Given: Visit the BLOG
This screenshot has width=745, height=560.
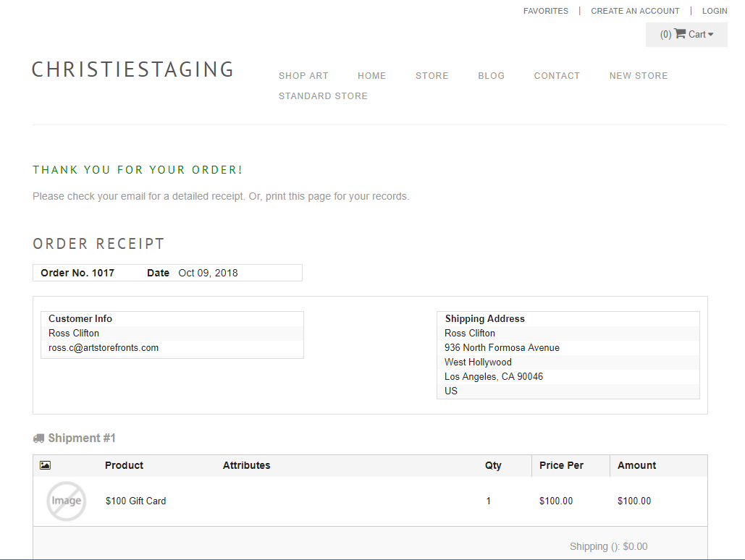Looking at the screenshot, I should 491,75.
